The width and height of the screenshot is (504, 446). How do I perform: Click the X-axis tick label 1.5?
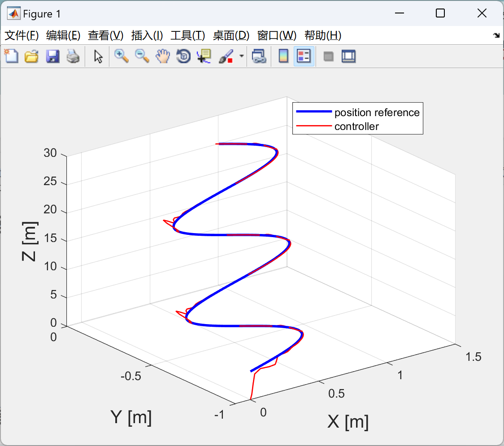473,357
